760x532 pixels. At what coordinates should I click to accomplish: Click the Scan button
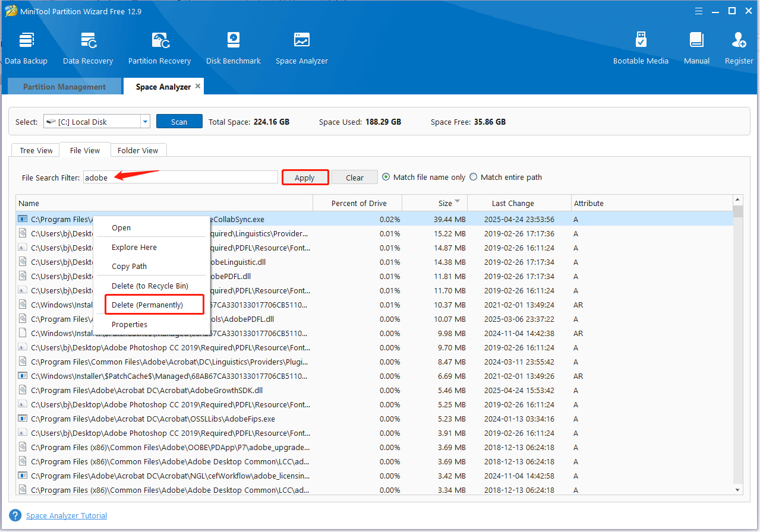coord(179,122)
